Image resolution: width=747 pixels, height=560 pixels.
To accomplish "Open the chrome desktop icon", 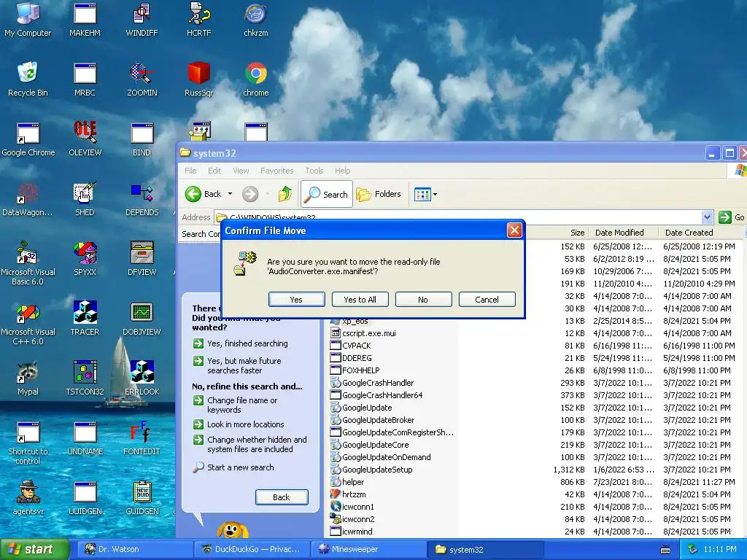I will pos(256,79).
